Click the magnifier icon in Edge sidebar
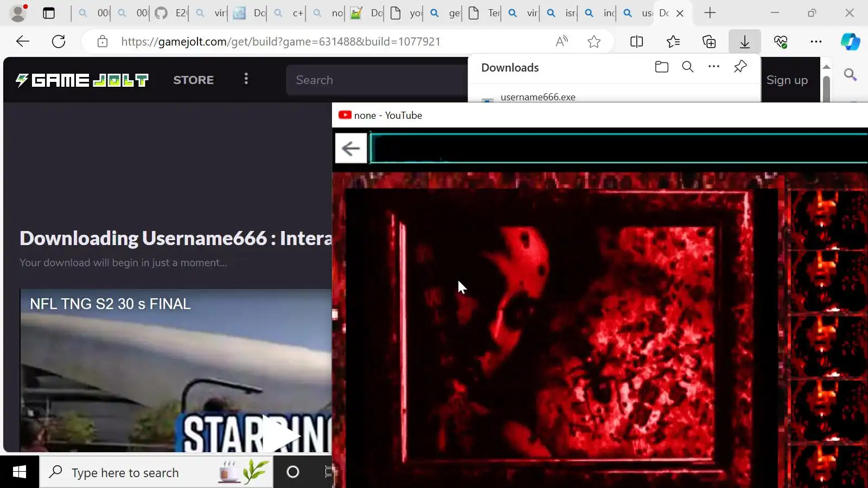868x488 pixels. click(x=850, y=75)
